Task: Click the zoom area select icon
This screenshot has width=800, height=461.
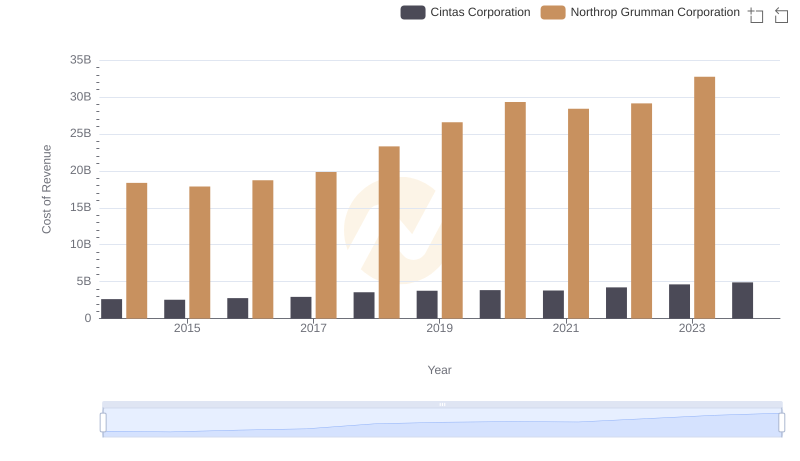Action: pyautogui.click(x=756, y=15)
